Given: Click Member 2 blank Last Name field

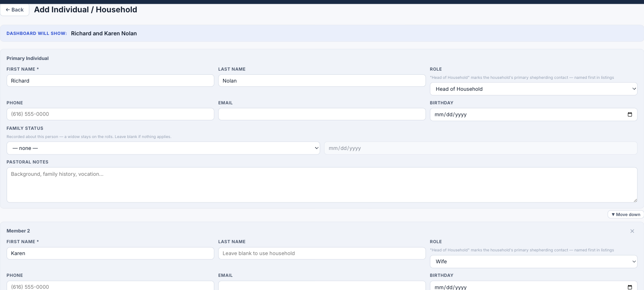Looking at the screenshot, I should tap(322, 253).
